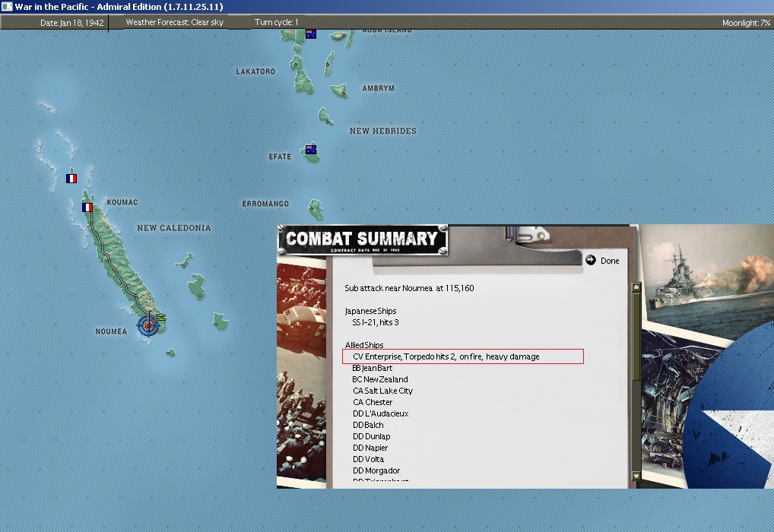Select the sub attack target marker at Noumea
Screen dimensions: 774x532
pyautogui.click(x=148, y=325)
